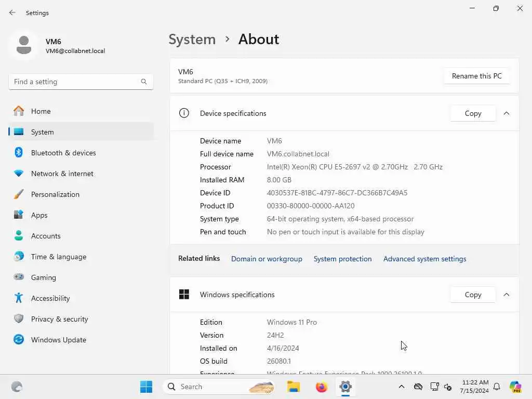The height and width of the screenshot is (399, 532).
Task: Launch Firefox from the taskbar
Action: [x=321, y=387]
